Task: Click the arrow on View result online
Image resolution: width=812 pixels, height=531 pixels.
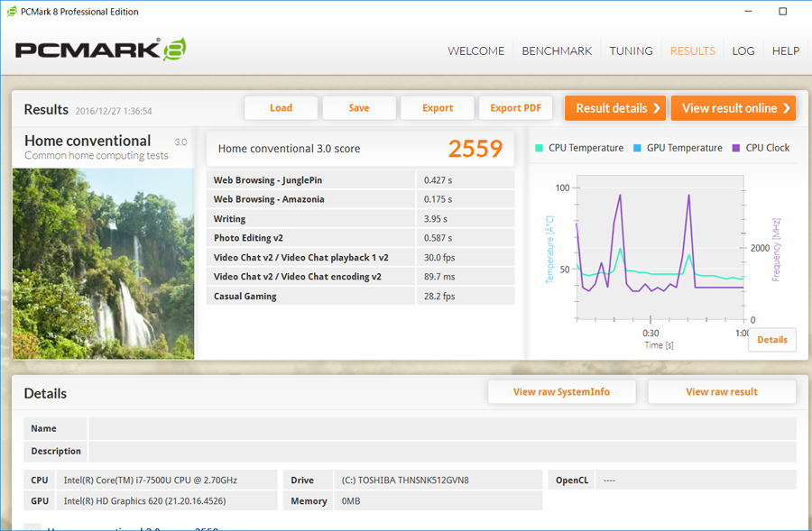Action: (x=786, y=108)
